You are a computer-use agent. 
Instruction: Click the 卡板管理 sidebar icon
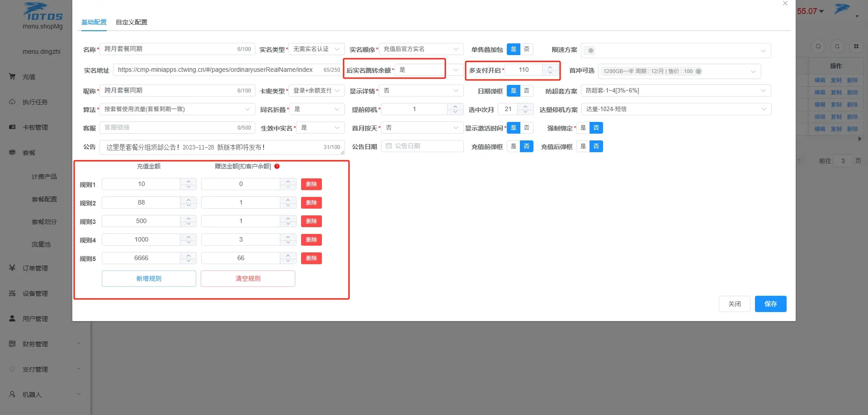click(x=12, y=127)
